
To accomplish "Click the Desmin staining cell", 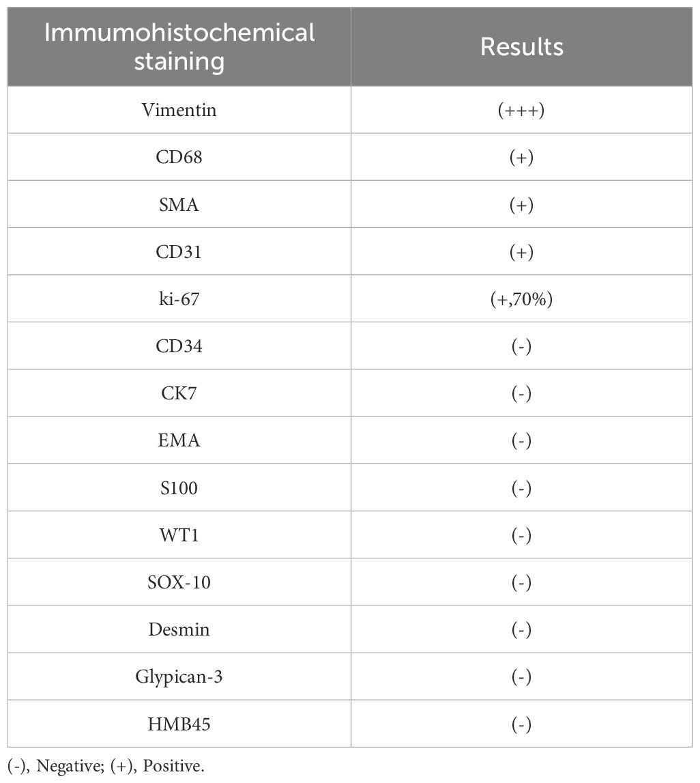I will [x=179, y=629].
